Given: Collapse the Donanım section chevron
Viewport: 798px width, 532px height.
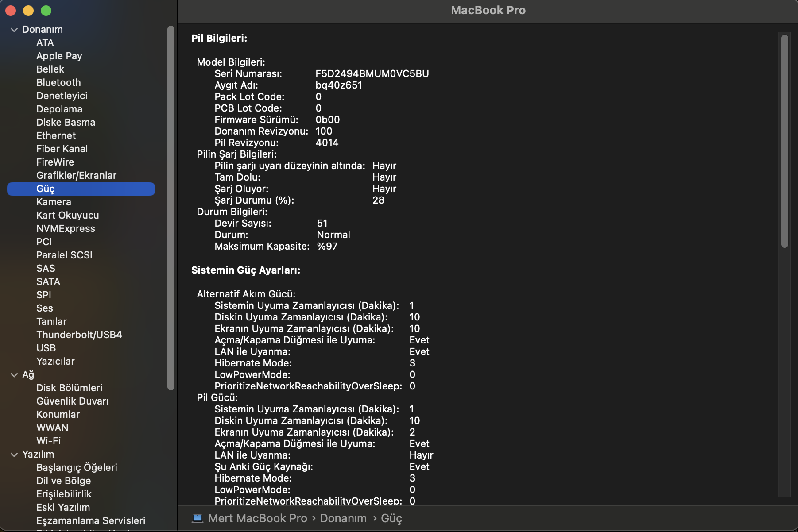Looking at the screenshot, I should [14, 30].
